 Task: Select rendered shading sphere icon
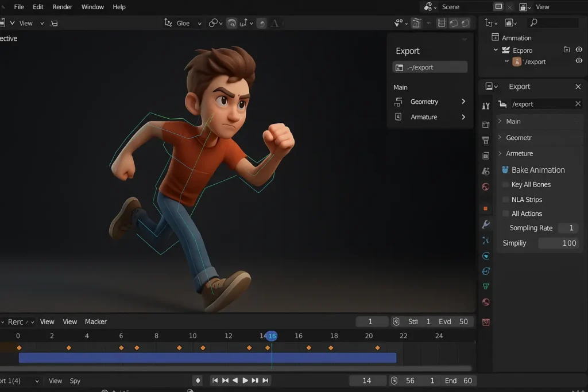click(465, 23)
